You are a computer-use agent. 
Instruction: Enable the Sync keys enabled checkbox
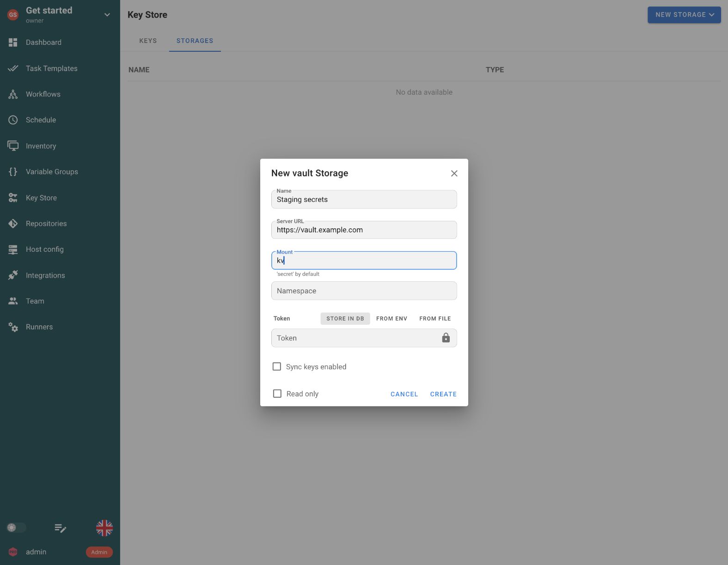click(277, 366)
